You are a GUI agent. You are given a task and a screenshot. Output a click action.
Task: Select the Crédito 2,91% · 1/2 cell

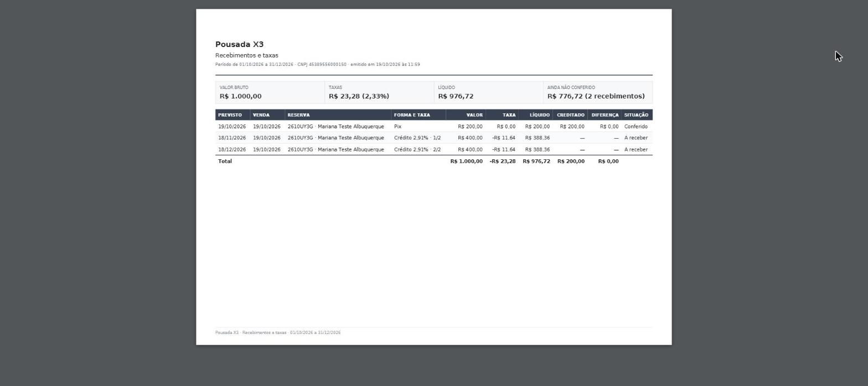click(x=417, y=138)
